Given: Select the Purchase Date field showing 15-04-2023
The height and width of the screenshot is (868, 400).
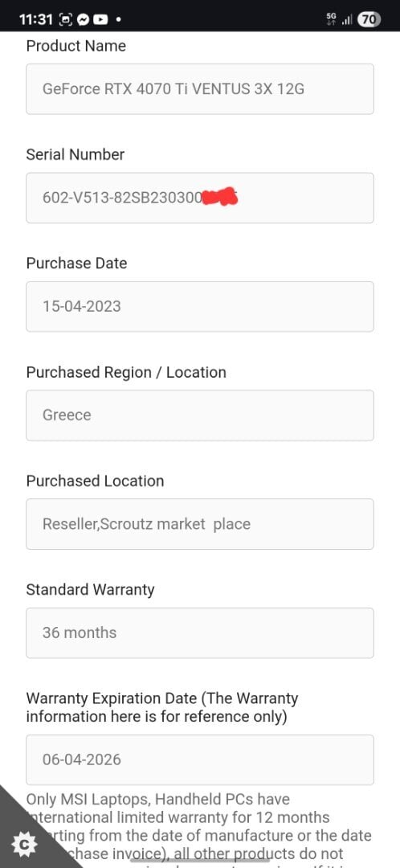Looking at the screenshot, I should pos(200,307).
